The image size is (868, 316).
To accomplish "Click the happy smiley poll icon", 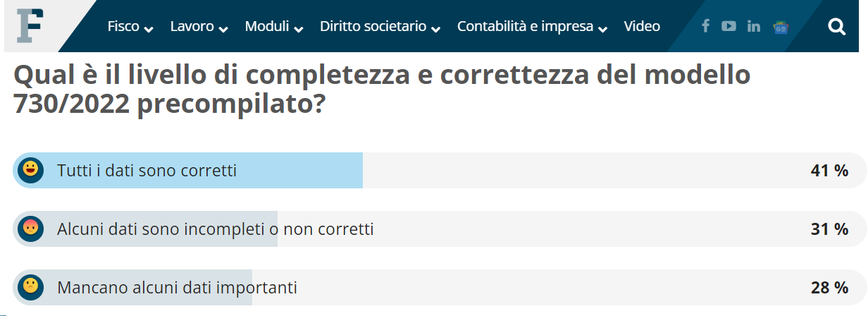I will 30,170.
